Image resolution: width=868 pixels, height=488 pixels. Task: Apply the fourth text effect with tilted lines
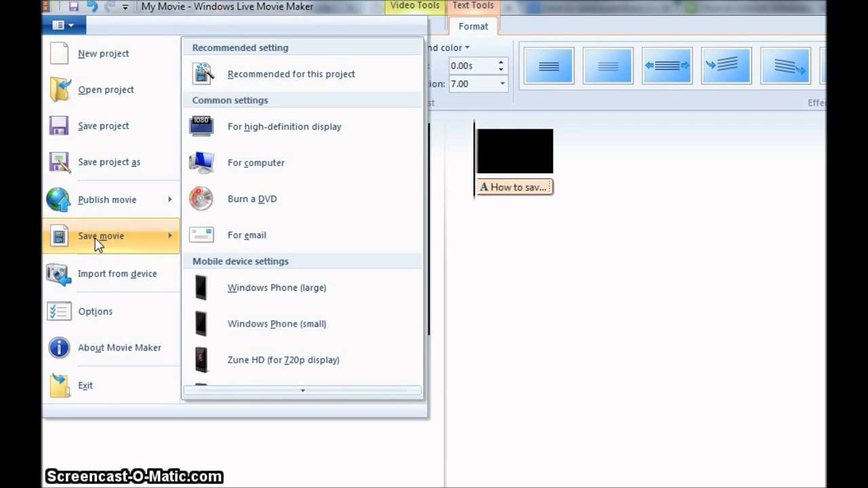coord(726,66)
